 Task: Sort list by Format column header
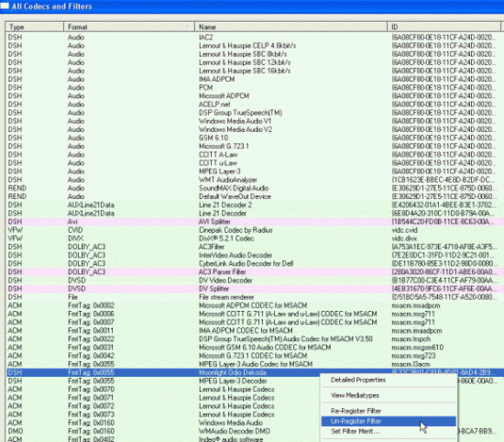[129, 27]
